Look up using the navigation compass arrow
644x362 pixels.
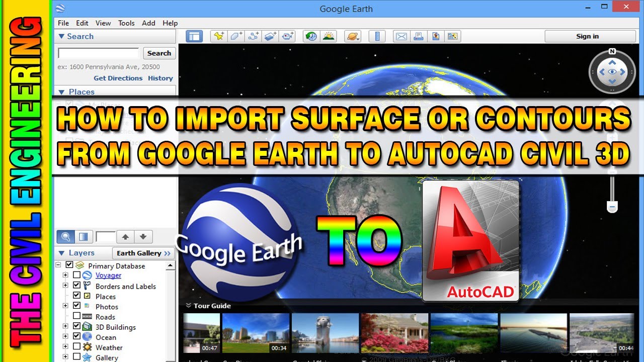point(612,62)
